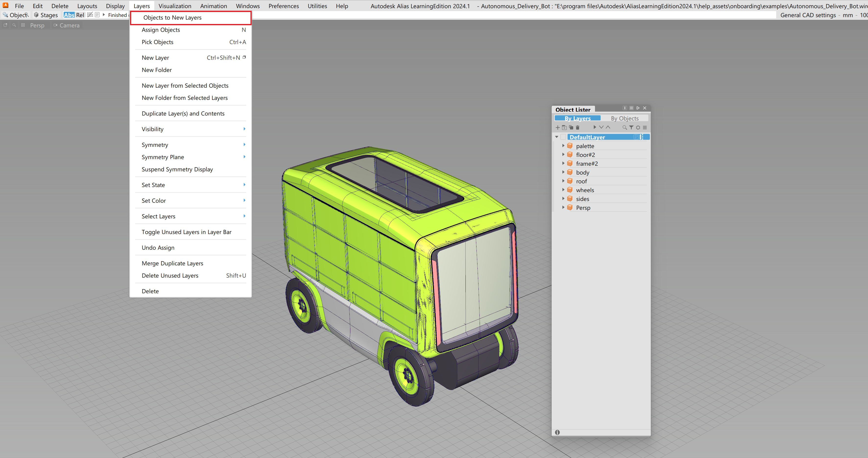Select the roof item in Object Lister
The width and height of the screenshot is (868, 458).
click(x=581, y=181)
